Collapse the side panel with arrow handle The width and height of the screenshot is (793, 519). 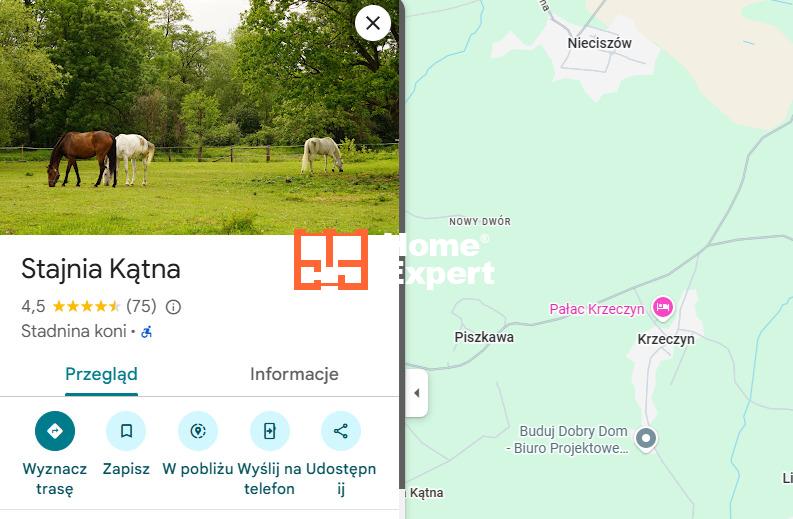(417, 393)
